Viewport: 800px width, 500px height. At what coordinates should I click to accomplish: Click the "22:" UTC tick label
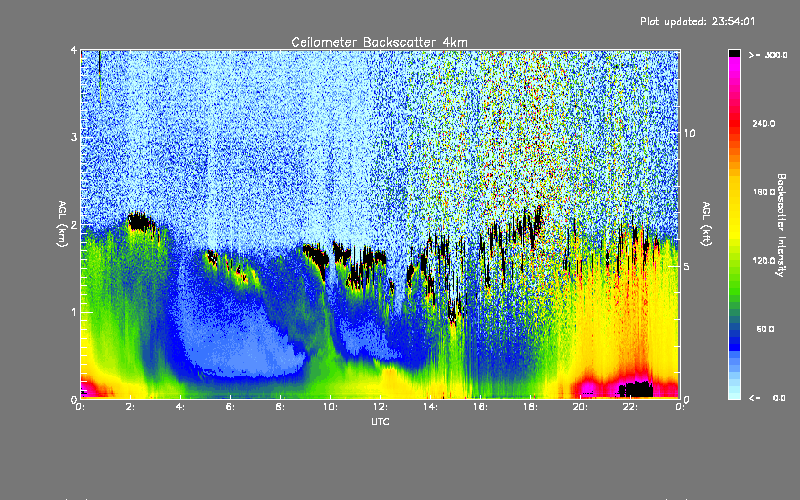[630, 407]
